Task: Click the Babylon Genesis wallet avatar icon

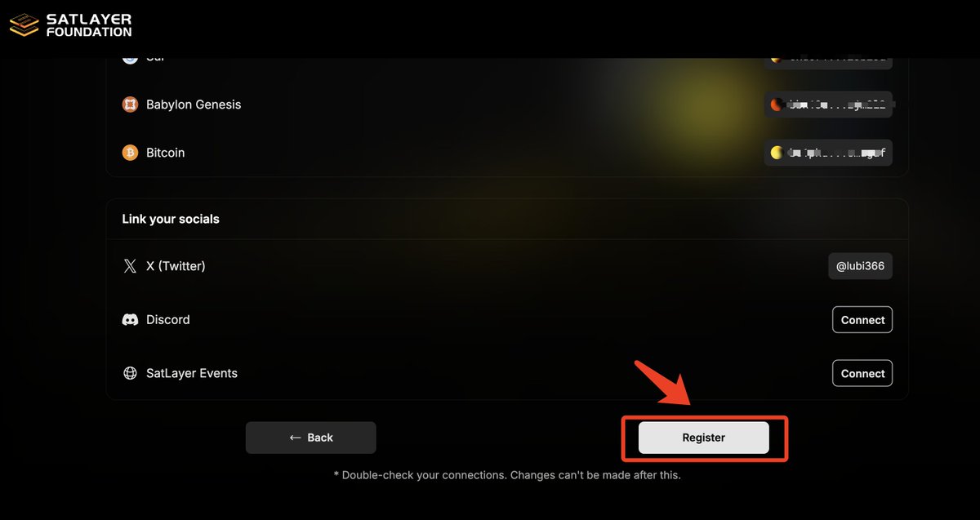Action: coord(777,104)
